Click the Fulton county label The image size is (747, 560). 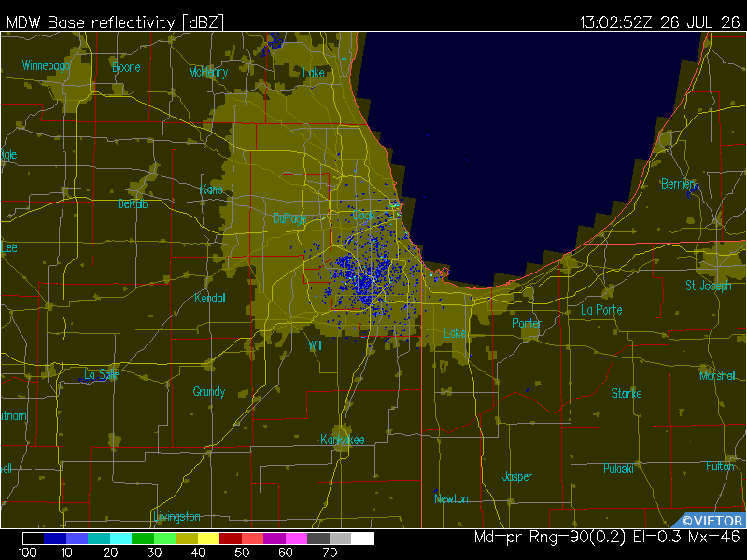[x=720, y=466]
